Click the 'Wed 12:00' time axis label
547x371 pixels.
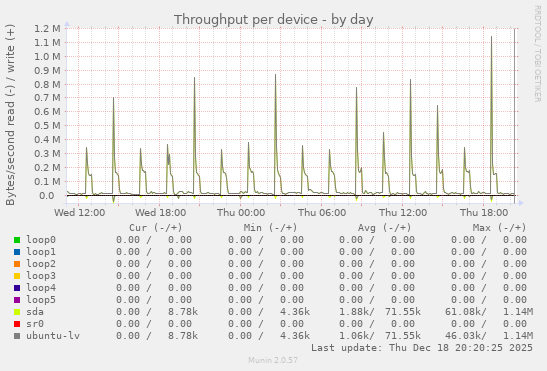[80, 213]
